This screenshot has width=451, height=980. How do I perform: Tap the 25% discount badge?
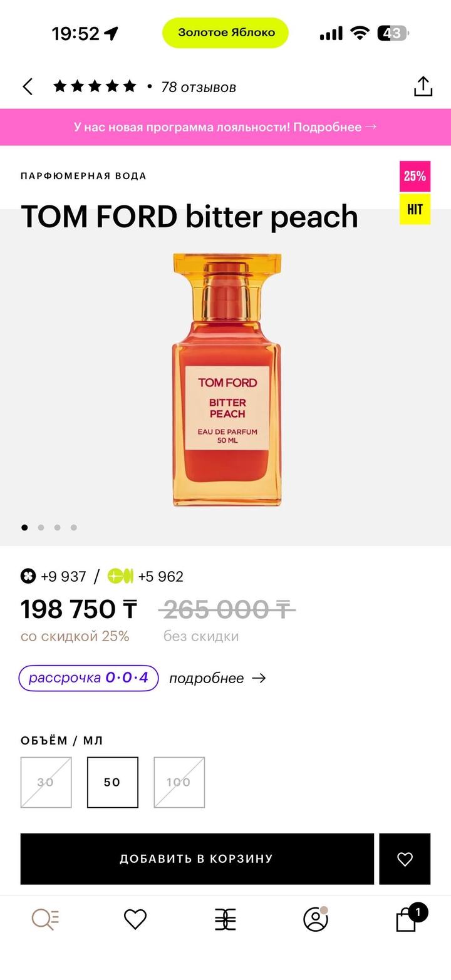(x=415, y=176)
